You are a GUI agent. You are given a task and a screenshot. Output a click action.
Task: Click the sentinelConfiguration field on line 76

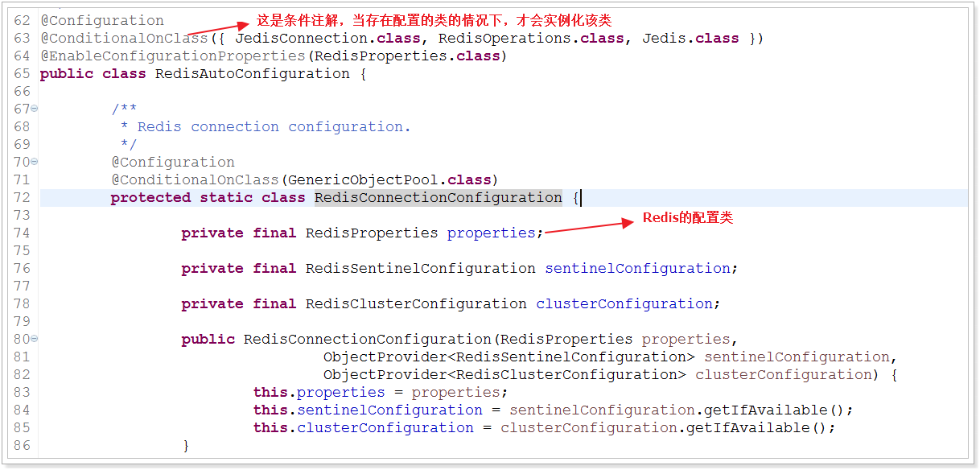coord(638,269)
